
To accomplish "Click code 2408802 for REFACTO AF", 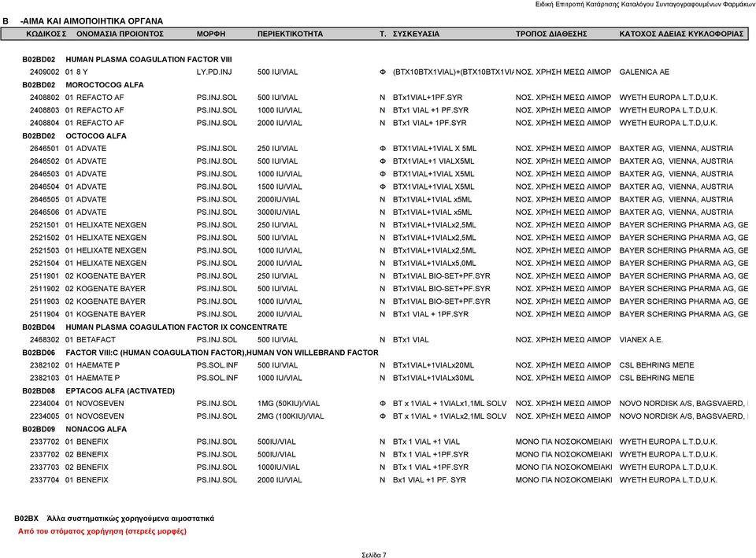I will click(44, 98).
